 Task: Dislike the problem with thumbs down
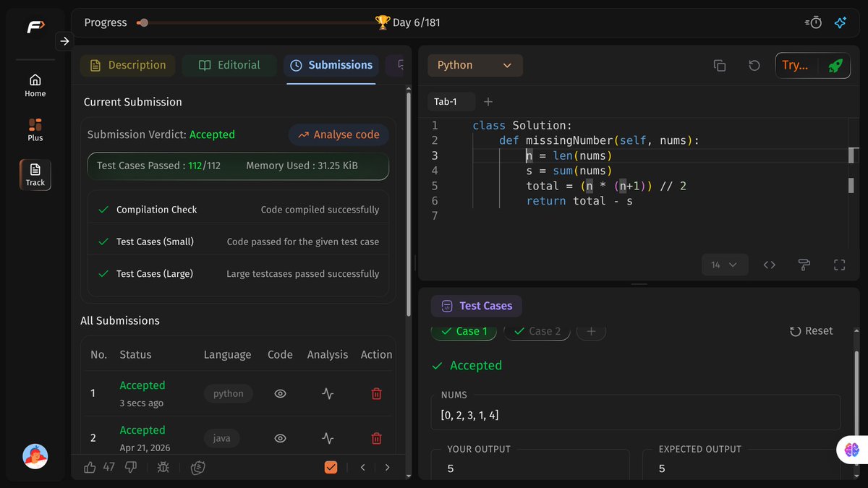coord(131,467)
